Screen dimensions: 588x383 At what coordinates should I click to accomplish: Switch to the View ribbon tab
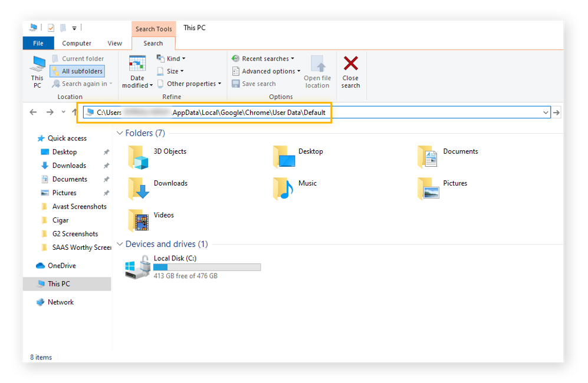pyautogui.click(x=114, y=42)
